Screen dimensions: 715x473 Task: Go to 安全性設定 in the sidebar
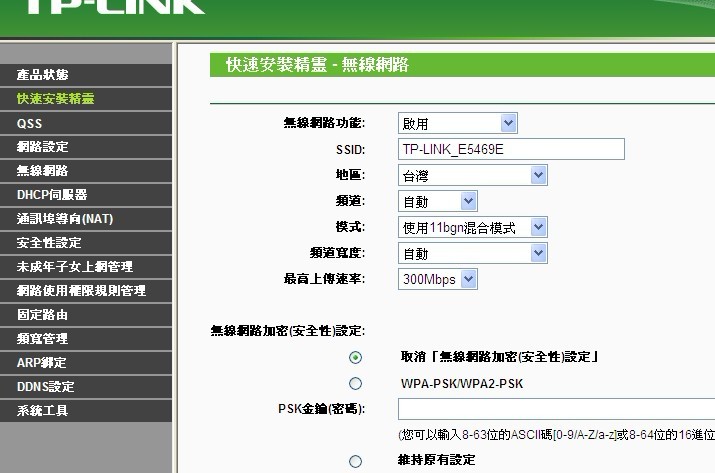tap(86, 243)
